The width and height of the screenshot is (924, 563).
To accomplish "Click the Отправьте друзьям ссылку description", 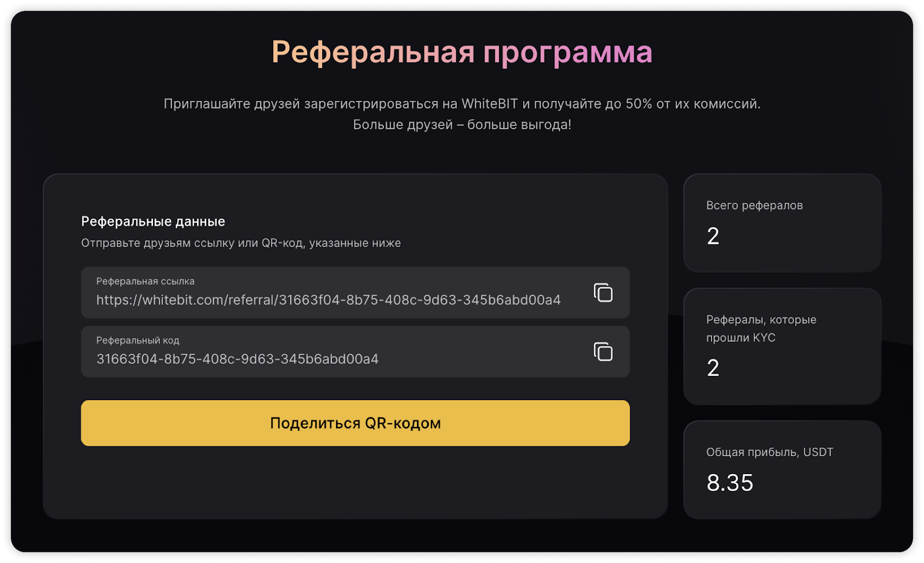I will coord(241,243).
